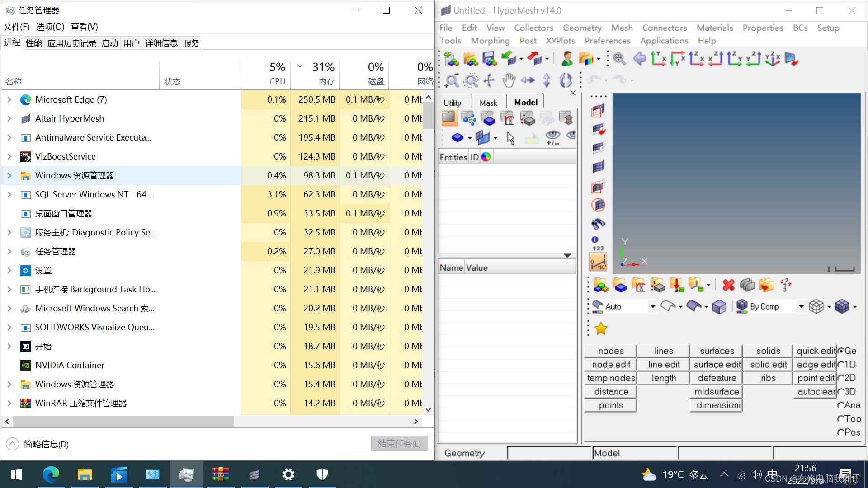Click the circle zoom icon in toolbar
The width and height of the screenshot is (868, 488).
(x=471, y=80)
